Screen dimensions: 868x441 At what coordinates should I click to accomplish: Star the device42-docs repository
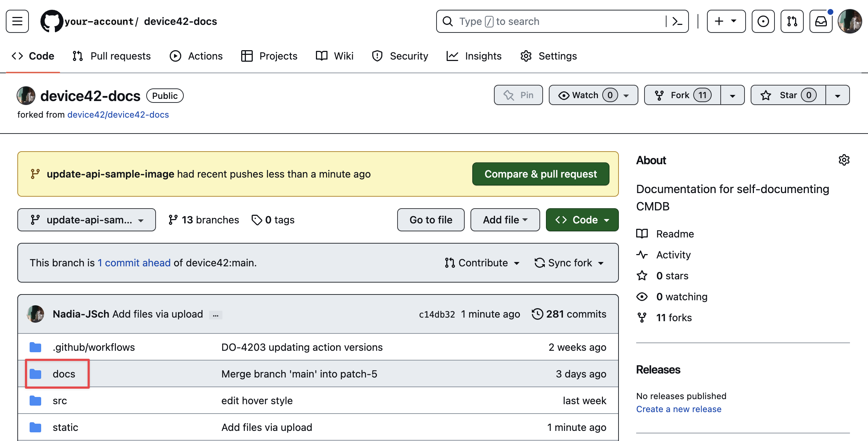[788, 95]
